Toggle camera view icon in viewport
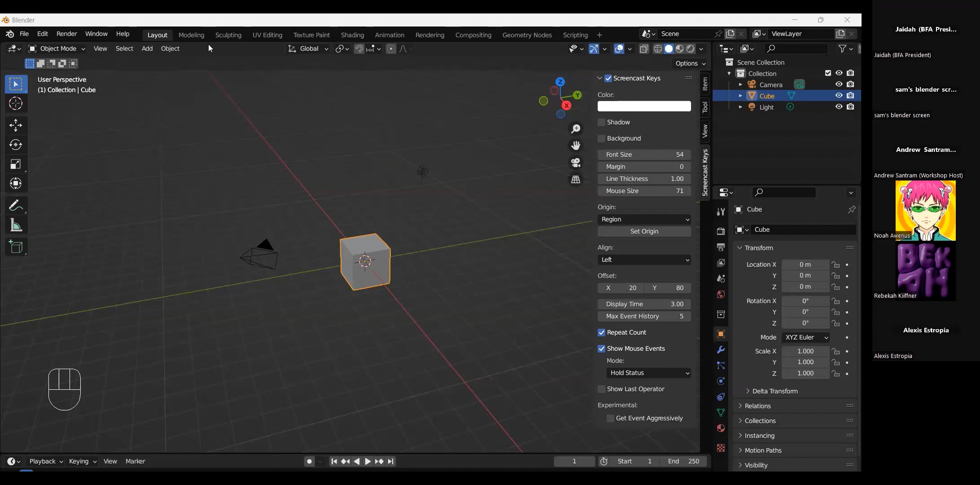Screen dimensions: 980x485 coord(576,163)
